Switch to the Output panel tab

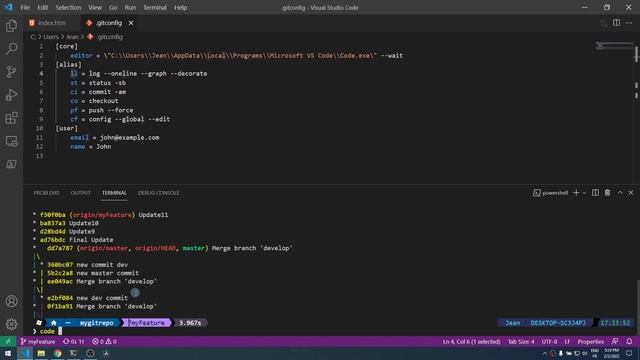click(x=80, y=193)
